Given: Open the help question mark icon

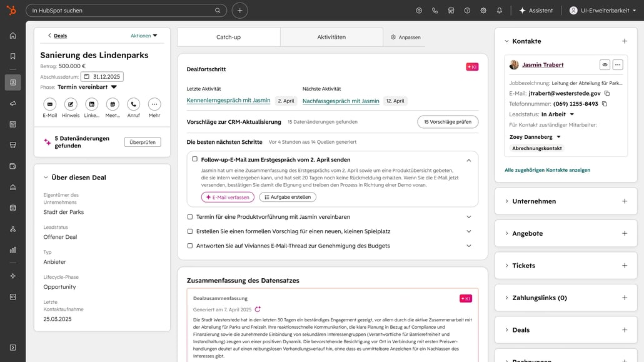Looking at the screenshot, I should 467,11.
